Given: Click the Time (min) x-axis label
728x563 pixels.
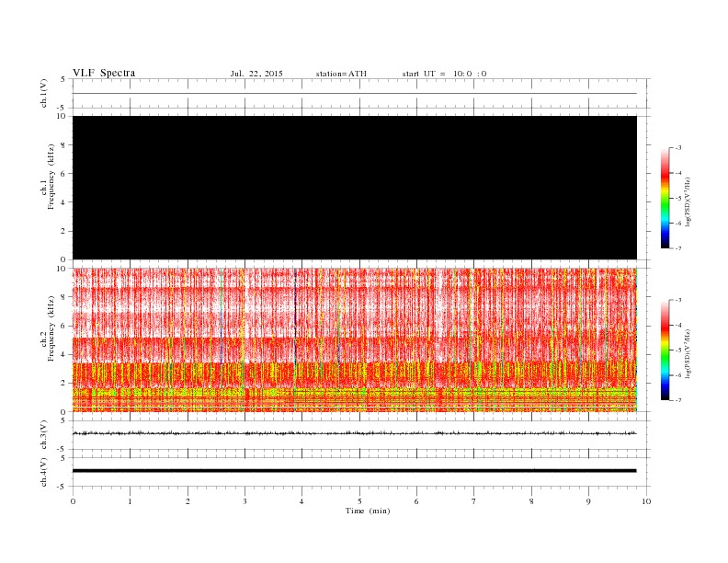Looking at the screenshot, I should coord(368,511).
